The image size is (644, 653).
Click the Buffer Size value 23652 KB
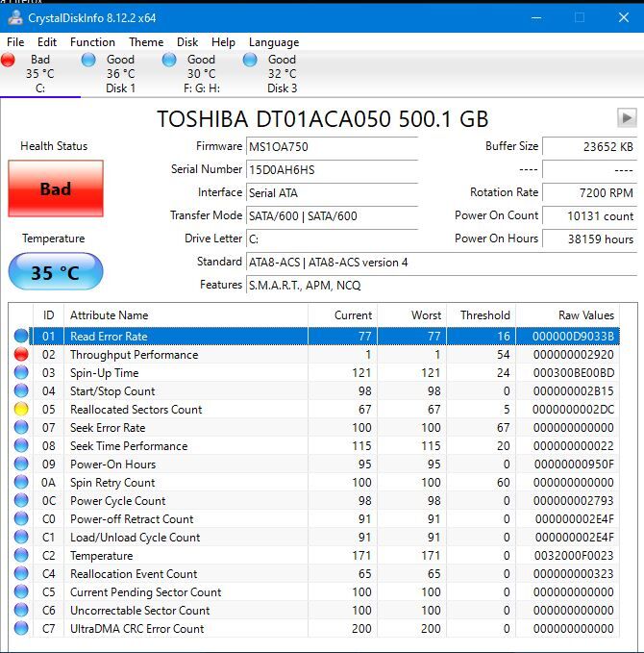(590, 146)
